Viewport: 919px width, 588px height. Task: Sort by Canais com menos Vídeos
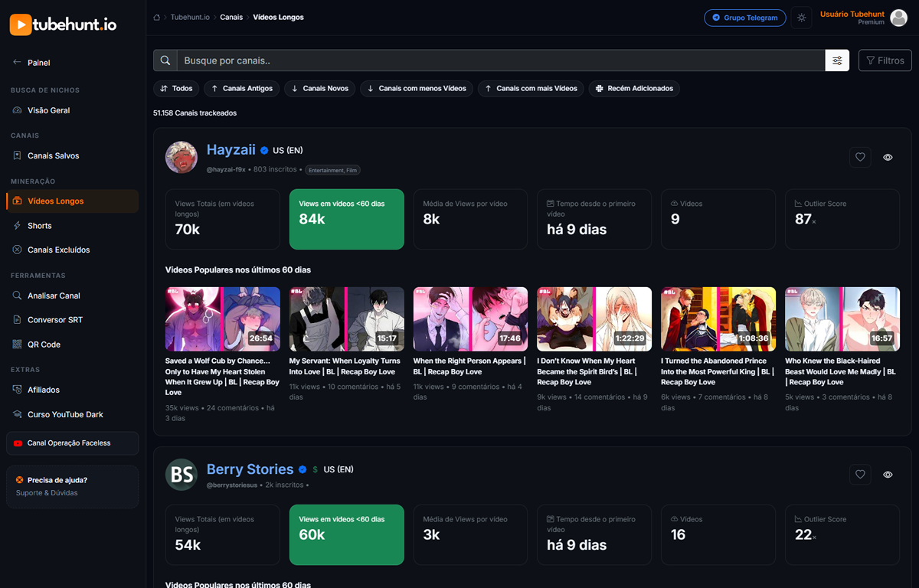click(417, 89)
